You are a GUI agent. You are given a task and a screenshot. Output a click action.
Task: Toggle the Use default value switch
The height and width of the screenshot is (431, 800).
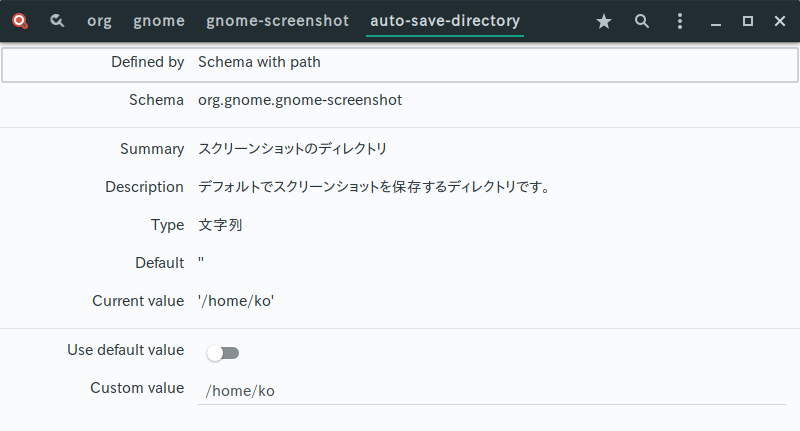coord(223,353)
